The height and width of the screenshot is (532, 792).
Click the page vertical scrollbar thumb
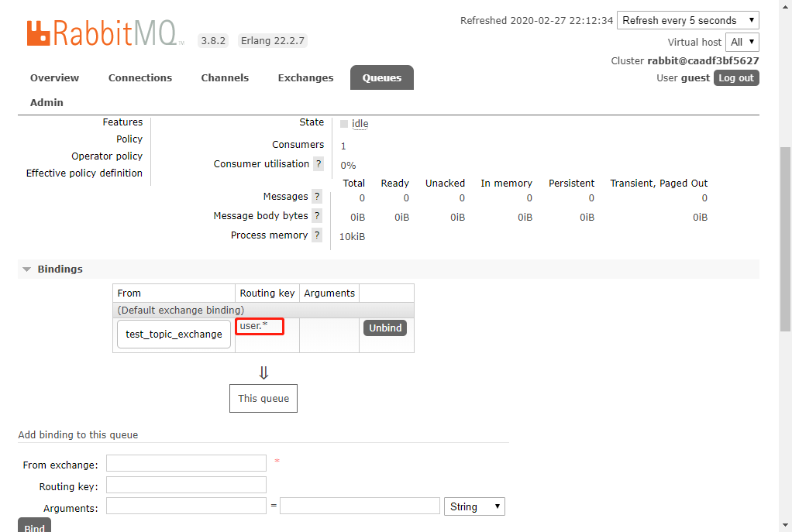pyautogui.click(x=785, y=239)
